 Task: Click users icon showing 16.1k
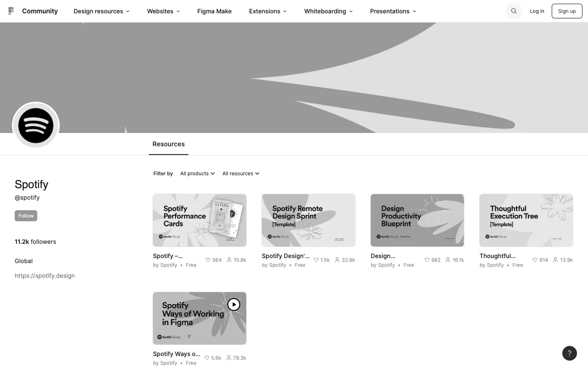pos(448,260)
